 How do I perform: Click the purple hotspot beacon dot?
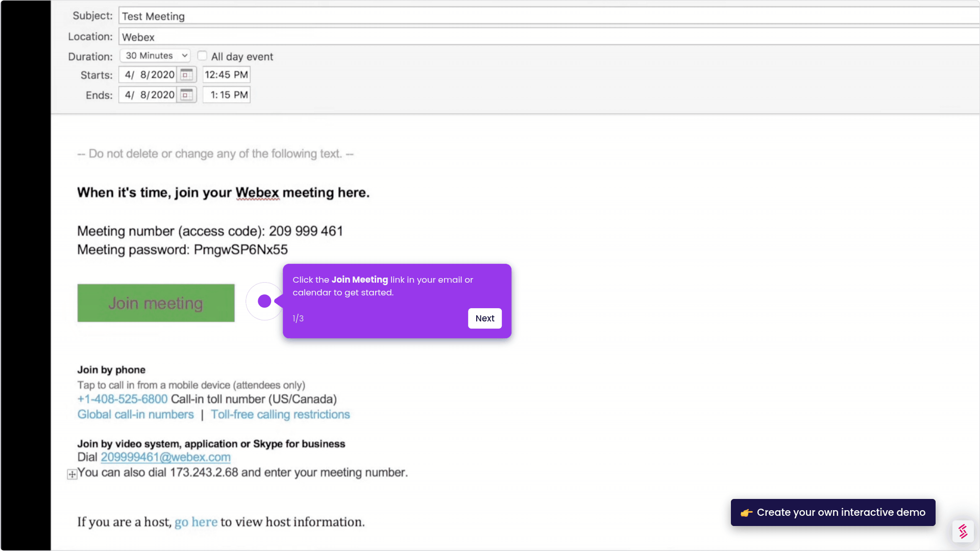pos(264,301)
